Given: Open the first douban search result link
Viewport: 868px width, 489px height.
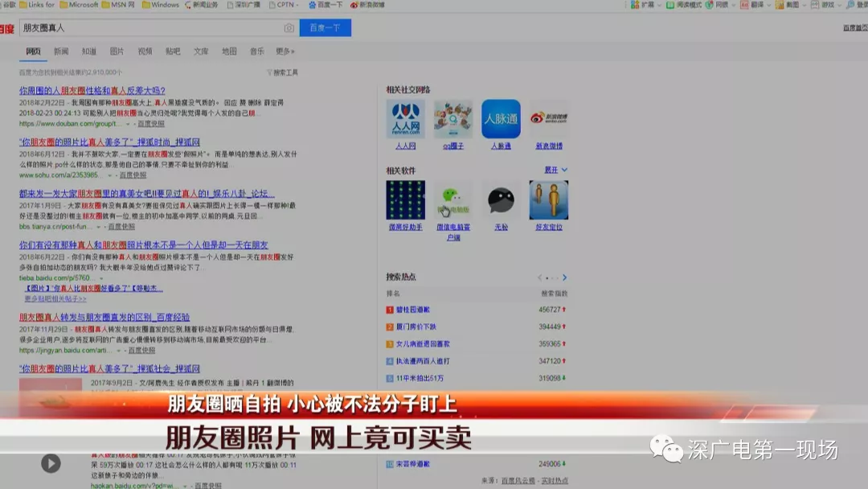Looking at the screenshot, I should (92, 91).
